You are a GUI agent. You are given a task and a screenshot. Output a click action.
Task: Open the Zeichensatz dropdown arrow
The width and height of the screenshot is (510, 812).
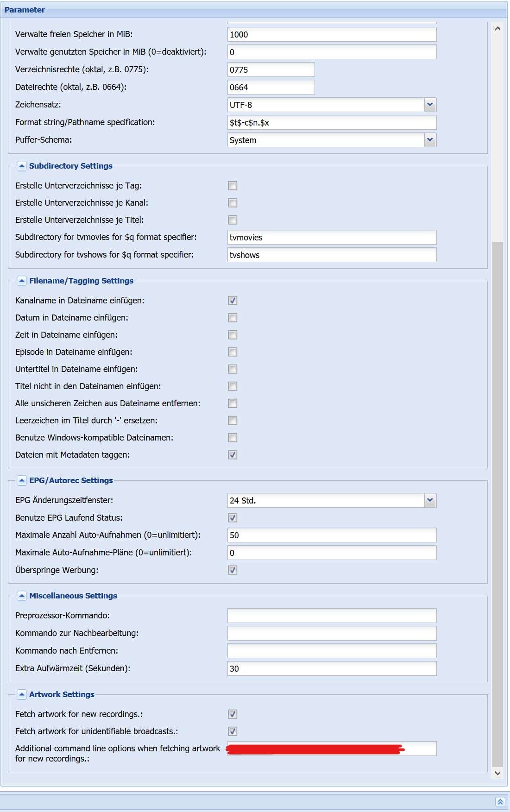pos(430,105)
